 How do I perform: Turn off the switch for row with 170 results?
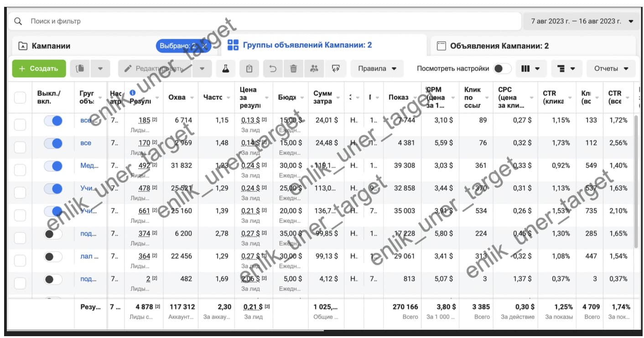coord(53,143)
